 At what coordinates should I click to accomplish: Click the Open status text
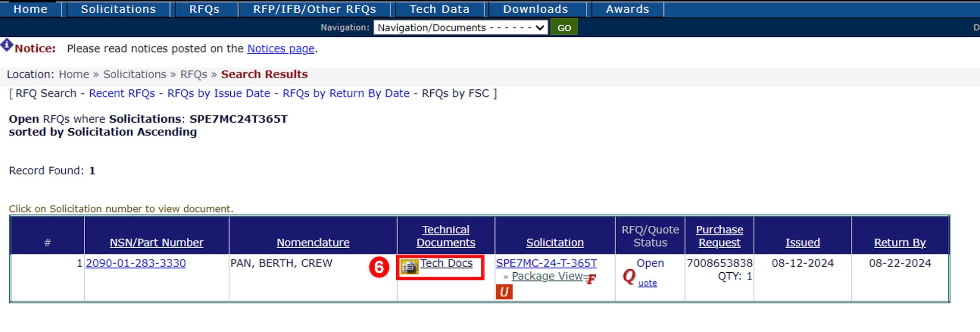click(x=650, y=263)
